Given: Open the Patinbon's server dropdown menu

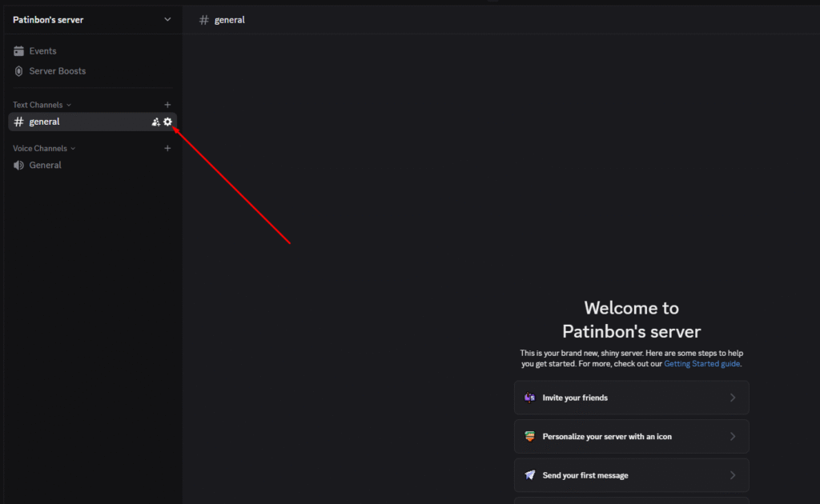Looking at the screenshot, I should [167, 20].
